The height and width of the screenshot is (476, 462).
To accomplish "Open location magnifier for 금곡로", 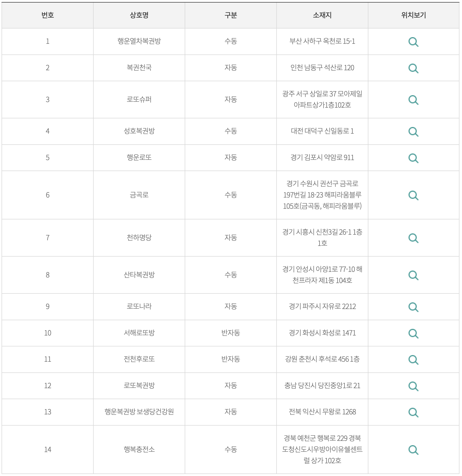I will [x=413, y=195].
